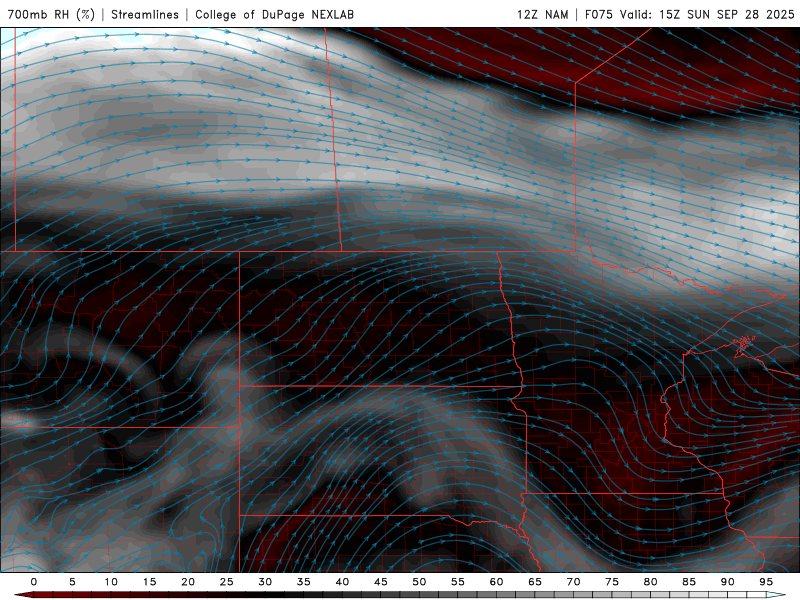The height and width of the screenshot is (600, 800).
Task: Click the '90' colorbar scale label
Action: tap(727, 582)
